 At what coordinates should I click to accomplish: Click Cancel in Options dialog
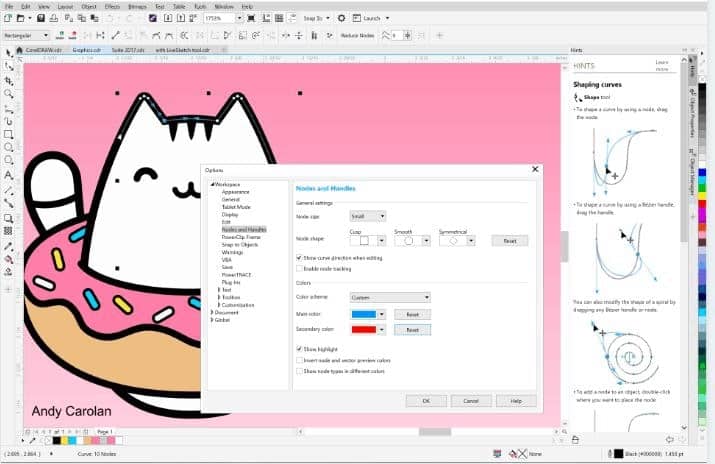tap(471, 401)
